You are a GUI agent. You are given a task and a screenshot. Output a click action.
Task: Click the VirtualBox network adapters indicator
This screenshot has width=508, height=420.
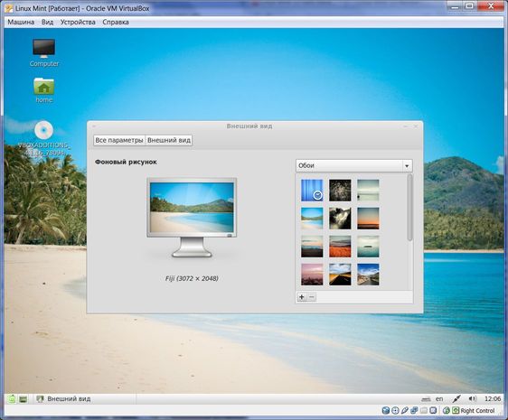[414, 410]
